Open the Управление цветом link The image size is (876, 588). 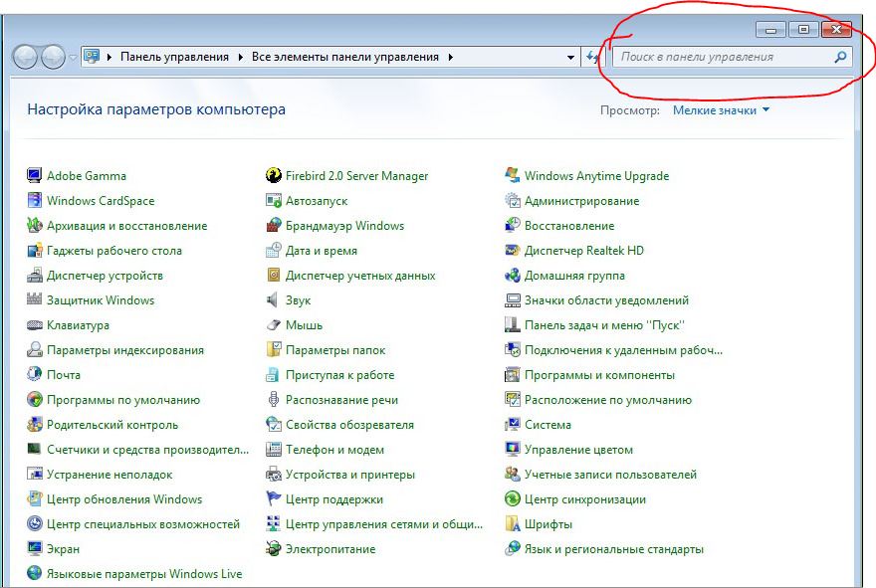(578, 450)
